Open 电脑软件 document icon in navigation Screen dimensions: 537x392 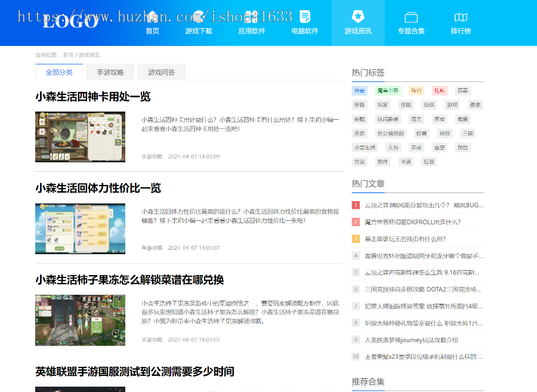[305, 16]
